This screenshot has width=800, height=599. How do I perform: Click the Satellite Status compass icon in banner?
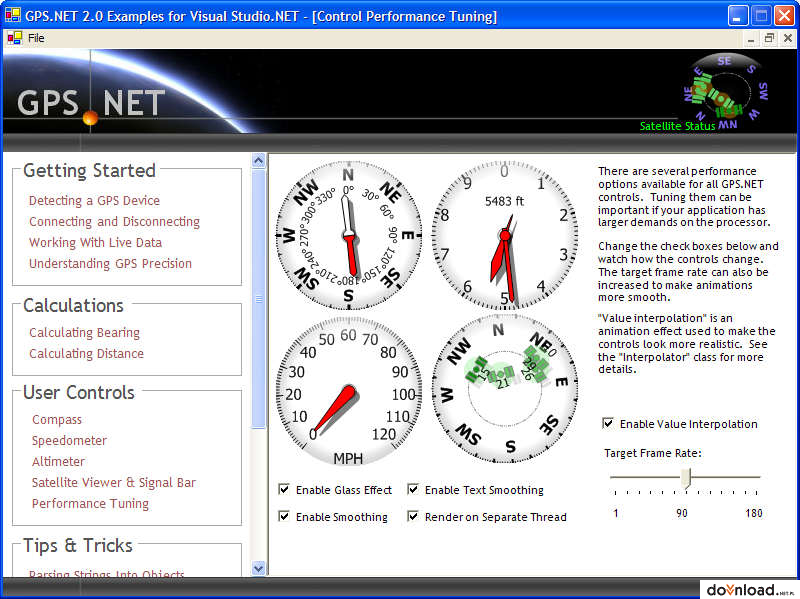tap(726, 92)
